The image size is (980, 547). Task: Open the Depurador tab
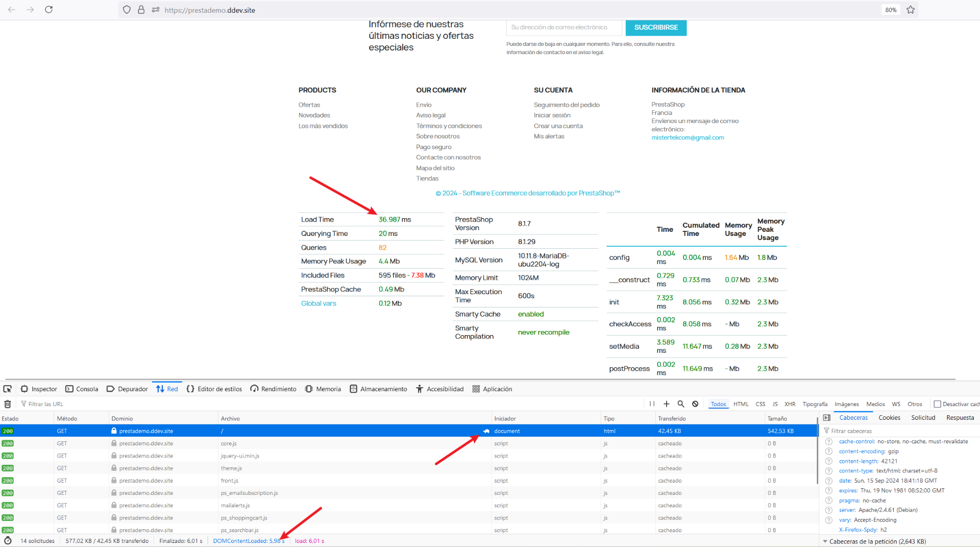pos(127,389)
